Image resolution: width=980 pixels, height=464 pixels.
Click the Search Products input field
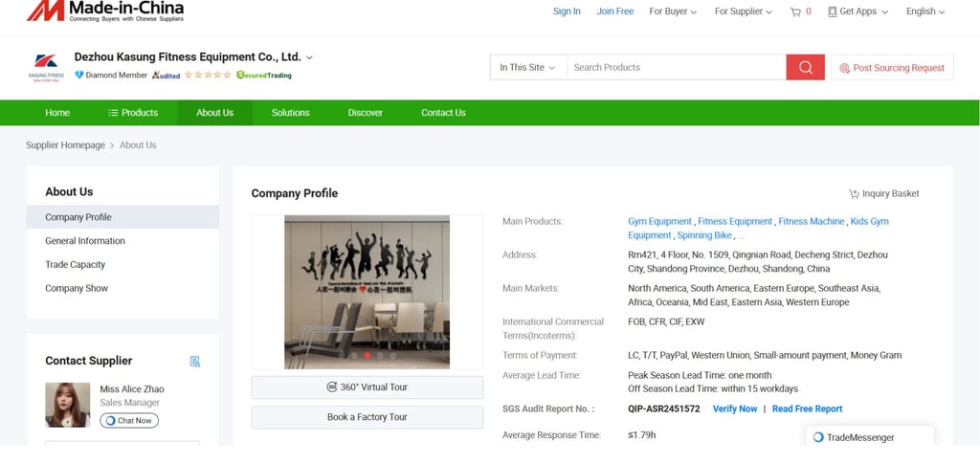point(676,67)
